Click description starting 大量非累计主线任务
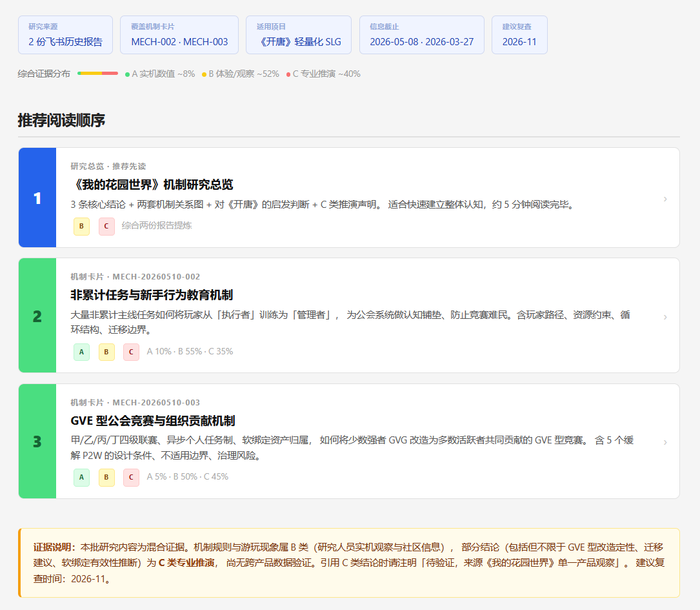Viewport: 700px width, 610px height. tap(350, 322)
